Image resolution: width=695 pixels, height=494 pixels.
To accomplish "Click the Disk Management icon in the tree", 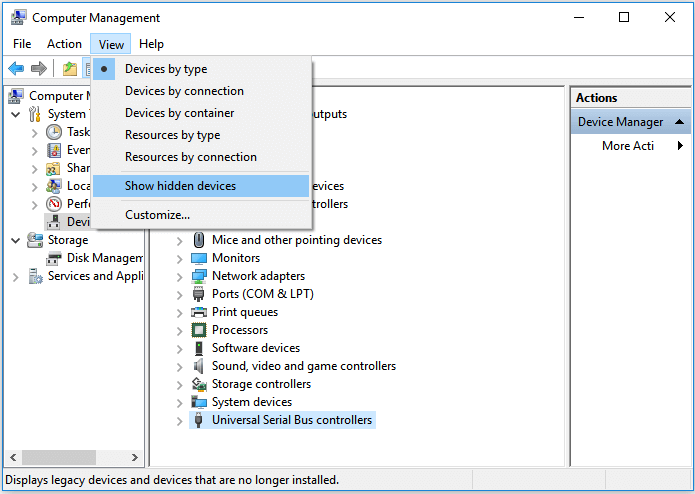I will 54,258.
